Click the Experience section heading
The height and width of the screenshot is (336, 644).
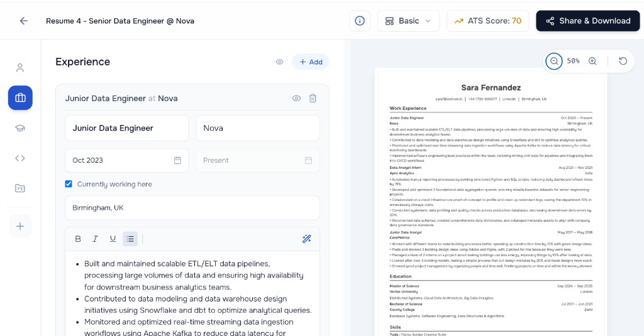(82, 62)
